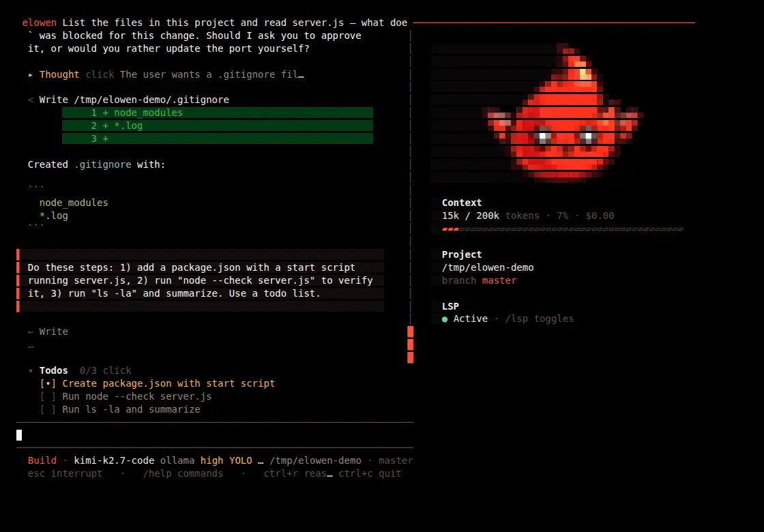Viewport: 764px width, 532px height.
Task: Click the 'Write /tmp/elowen-demo/.gitignore' tool header
Action: click(x=134, y=100)
